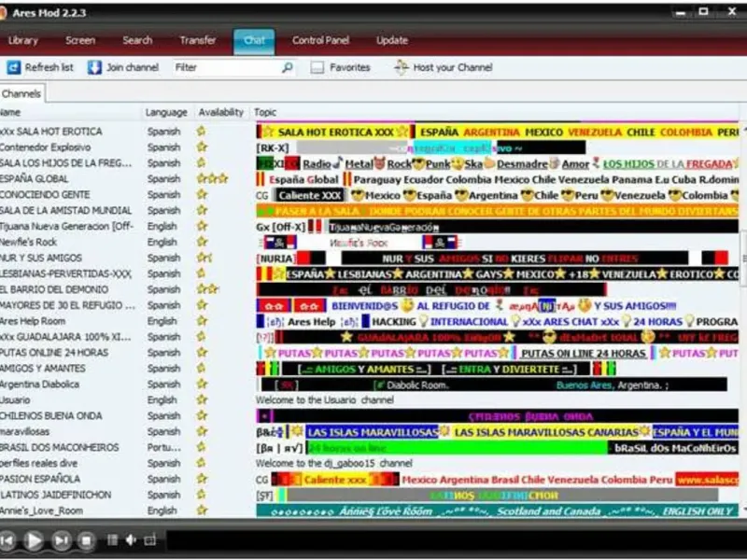Select the Ares Help Room channel
Viewport: 747px width, 560px height.
(x=33, y=321)
